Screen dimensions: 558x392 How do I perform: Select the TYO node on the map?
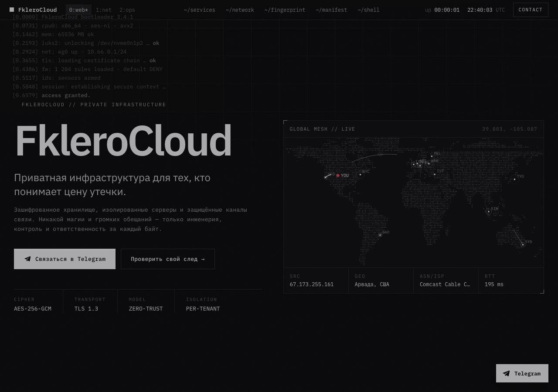[514, 179]
